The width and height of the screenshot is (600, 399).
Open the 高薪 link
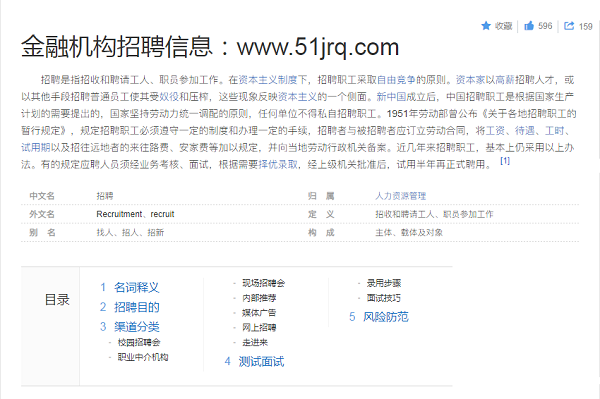point(505,80)
